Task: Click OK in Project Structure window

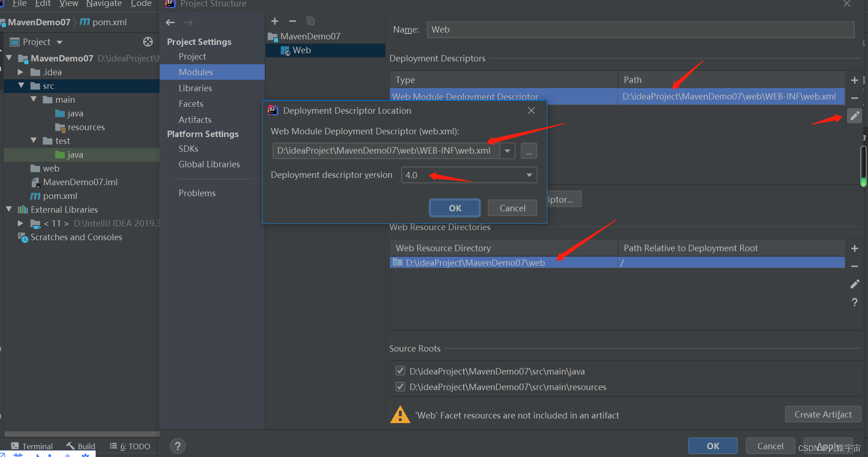Action: click(713, 446)
